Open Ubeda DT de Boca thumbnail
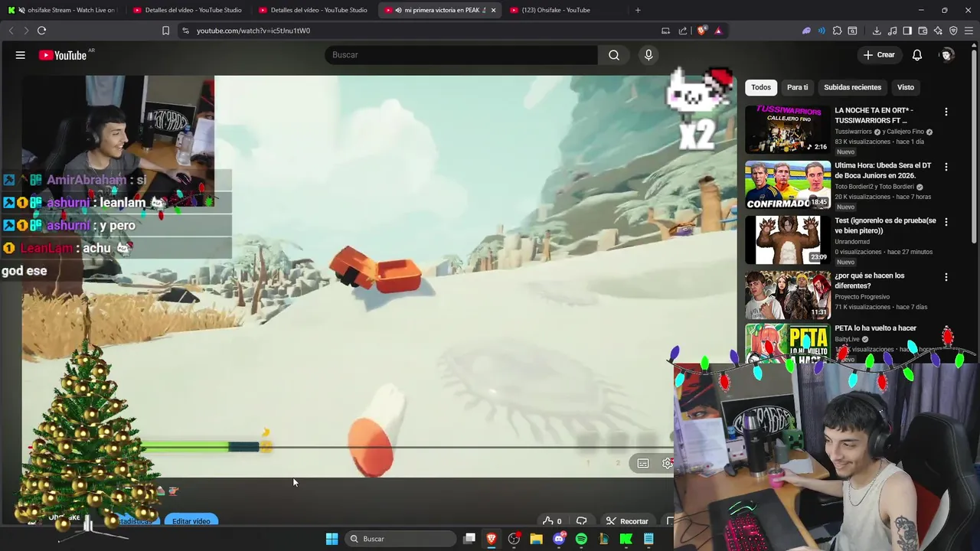This screenshot has width=980, height=551. click(x=788, y=184)
